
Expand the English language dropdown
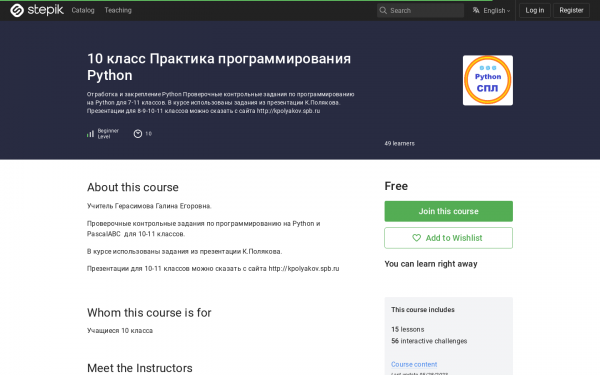(x=496, y=11)
